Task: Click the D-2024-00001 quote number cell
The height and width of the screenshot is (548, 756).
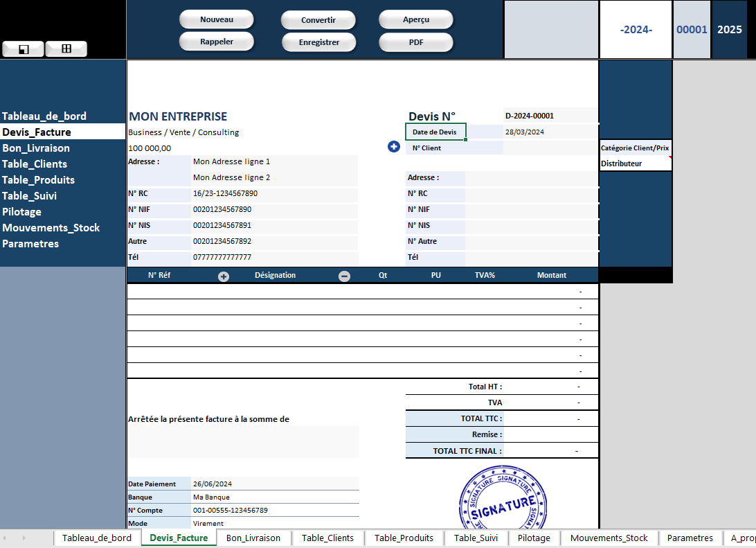Action: pyautogui.click(x=550, y=116)
